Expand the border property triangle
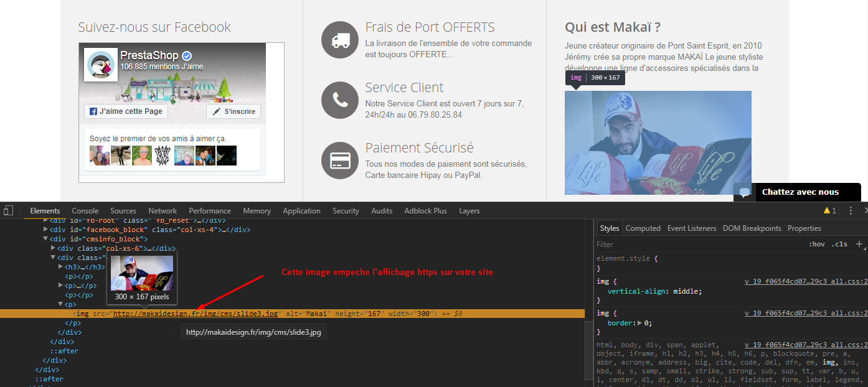 point(640,323)
